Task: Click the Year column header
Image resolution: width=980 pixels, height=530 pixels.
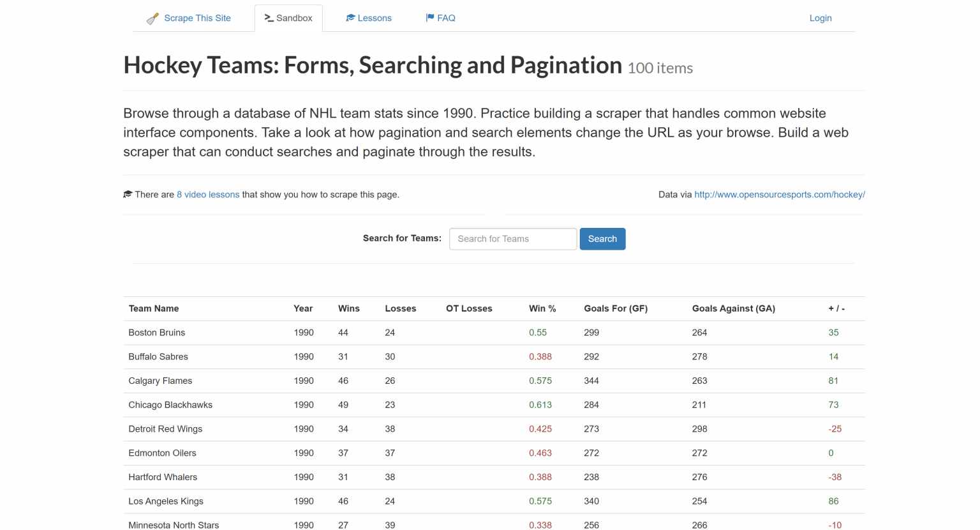Action: [302, 308]
